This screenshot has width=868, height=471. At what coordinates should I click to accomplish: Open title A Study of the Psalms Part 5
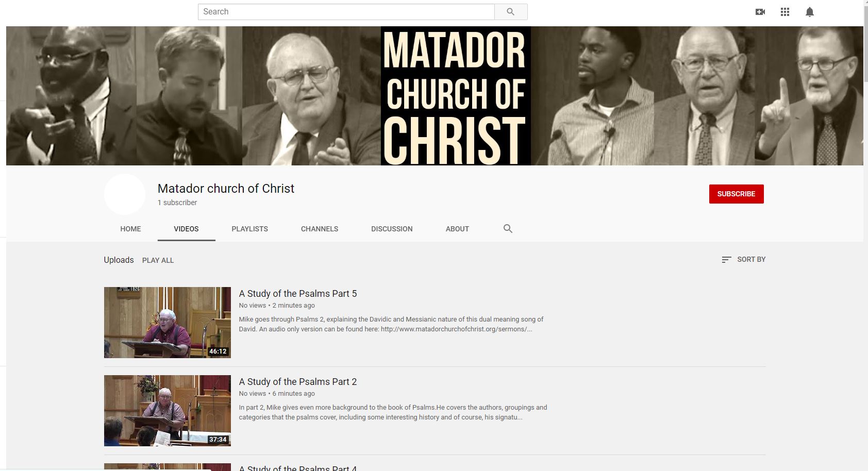point(298,294)
